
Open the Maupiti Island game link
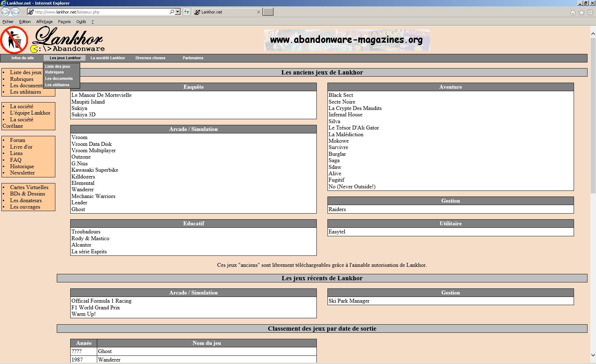88,102
